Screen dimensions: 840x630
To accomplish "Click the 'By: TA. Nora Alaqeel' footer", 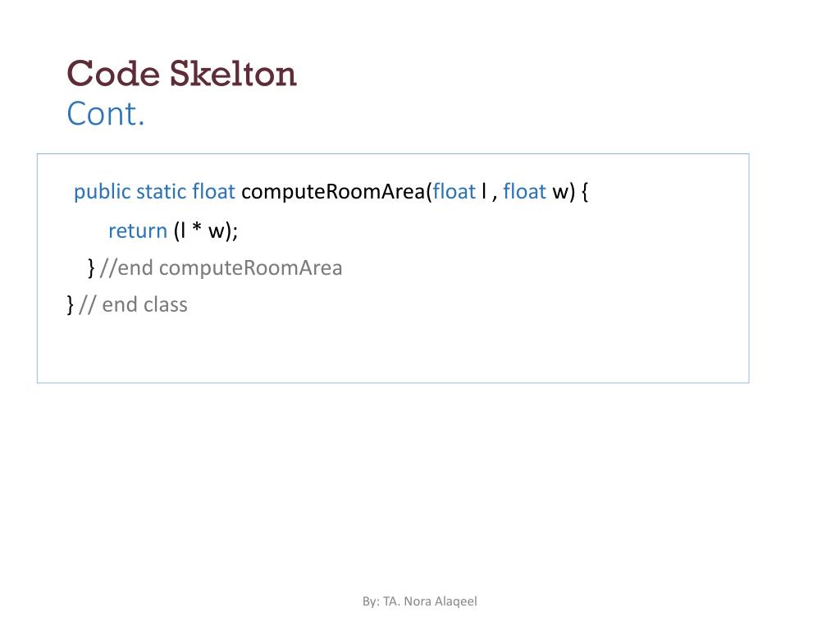I will pyautogui.click(x=419, y=601).
